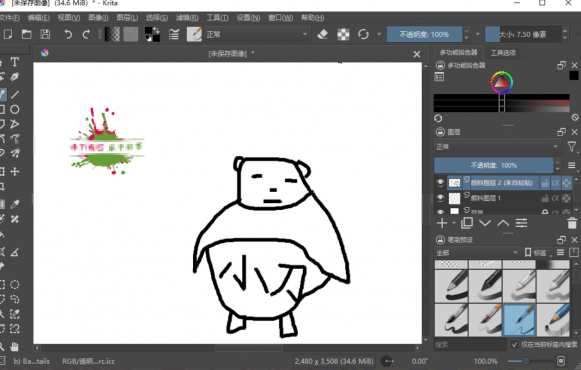Open the 图层(L) menu
Viewport: 581px width, 370px height.
coord(127,17)
